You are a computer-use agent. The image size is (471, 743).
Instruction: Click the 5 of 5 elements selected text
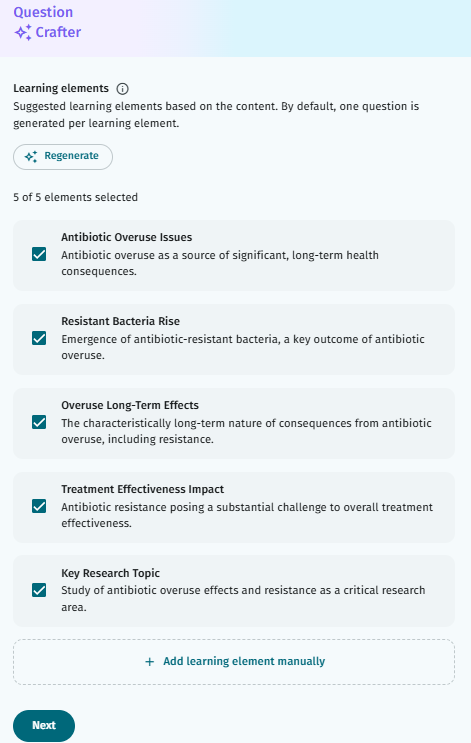coord(75,197)
